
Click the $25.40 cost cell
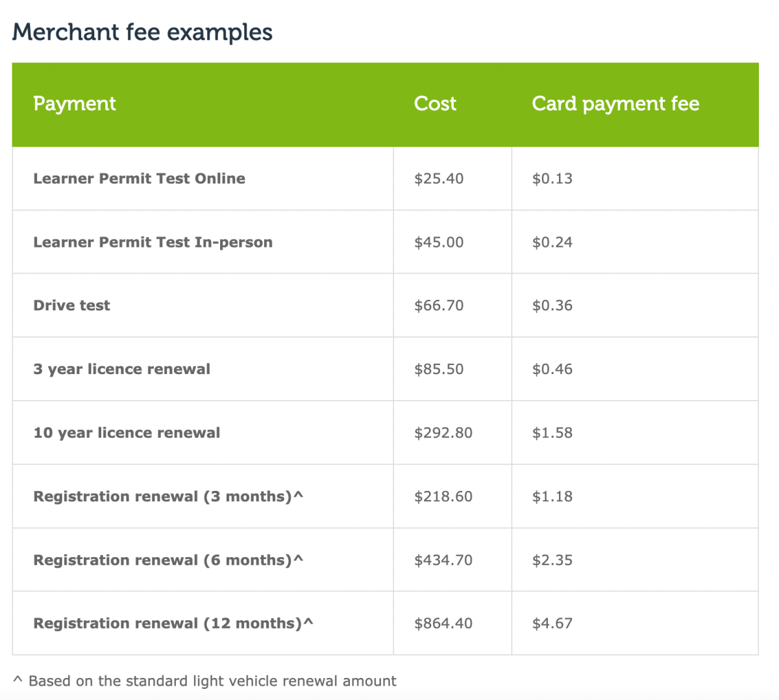(x=439, y=179)
